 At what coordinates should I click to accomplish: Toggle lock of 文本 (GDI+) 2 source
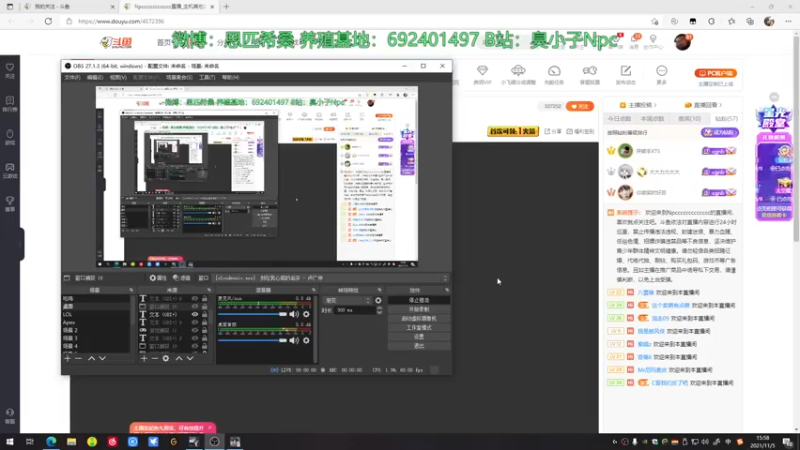point(205,338)
